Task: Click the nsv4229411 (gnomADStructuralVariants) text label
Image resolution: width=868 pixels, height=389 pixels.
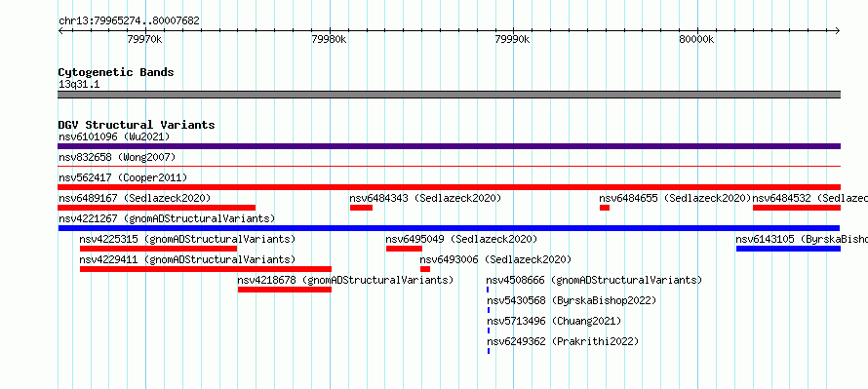Action: 187,259
